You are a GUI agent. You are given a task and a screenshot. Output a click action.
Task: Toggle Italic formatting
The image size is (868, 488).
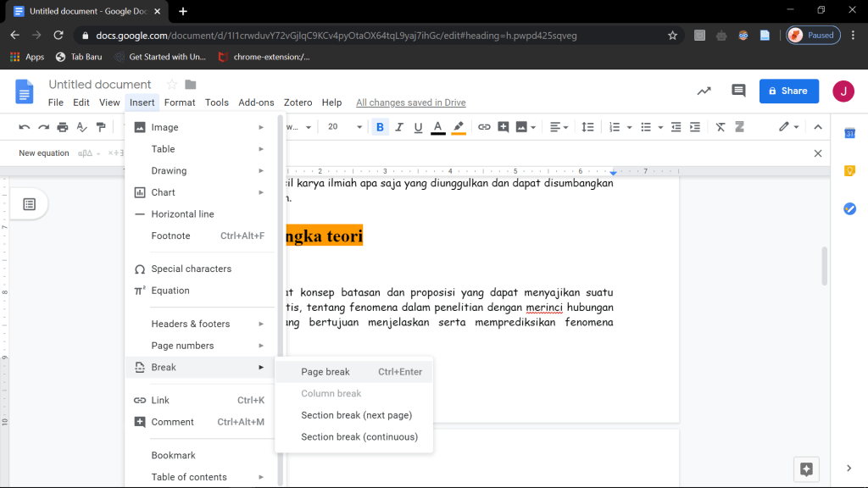click(x=398, y=127)
